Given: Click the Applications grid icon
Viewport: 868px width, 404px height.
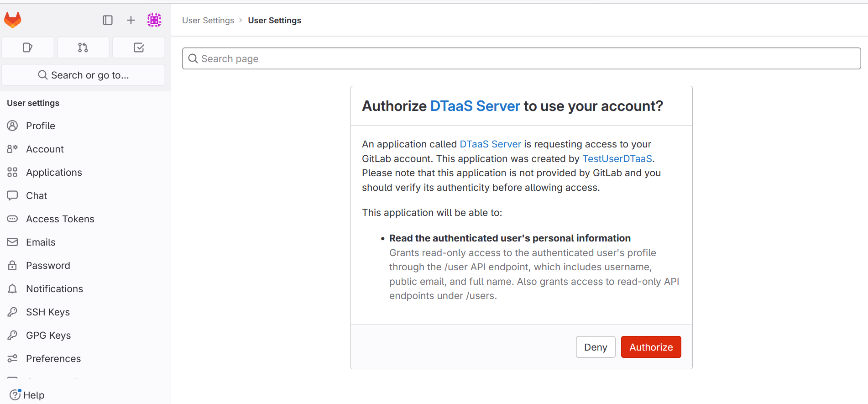Looking at the screenshot, I should coord(12,172).
